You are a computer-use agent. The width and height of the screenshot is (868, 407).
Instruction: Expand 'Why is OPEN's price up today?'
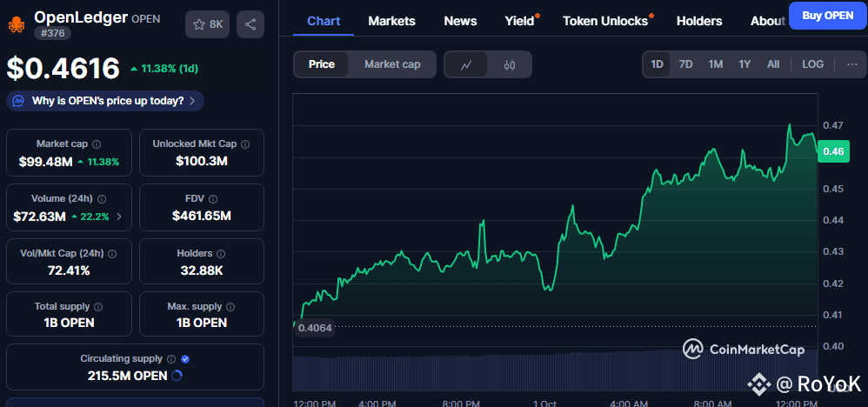105,101
